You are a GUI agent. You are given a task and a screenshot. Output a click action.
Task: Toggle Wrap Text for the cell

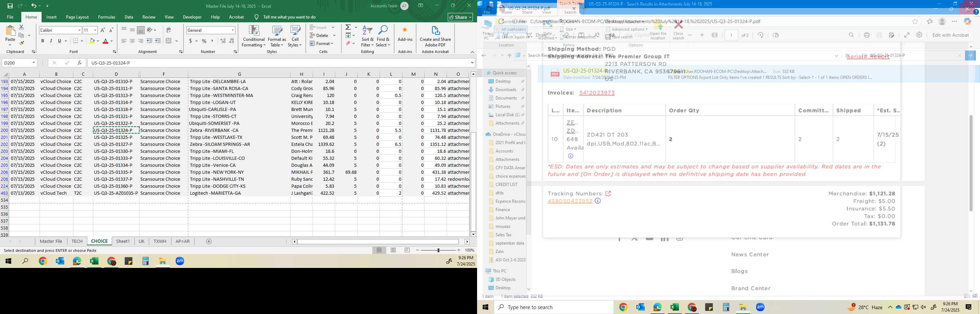[x=169, y=30]
